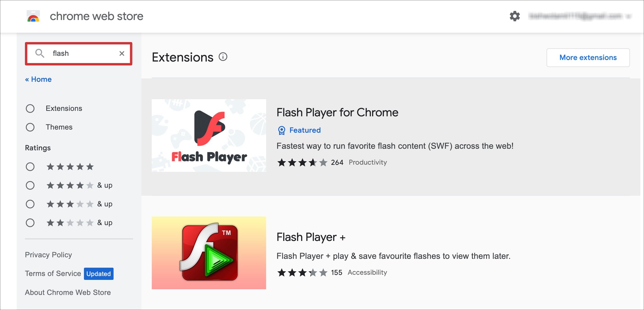
Task: Filter by 5-star rating
Action: [30, 167]
